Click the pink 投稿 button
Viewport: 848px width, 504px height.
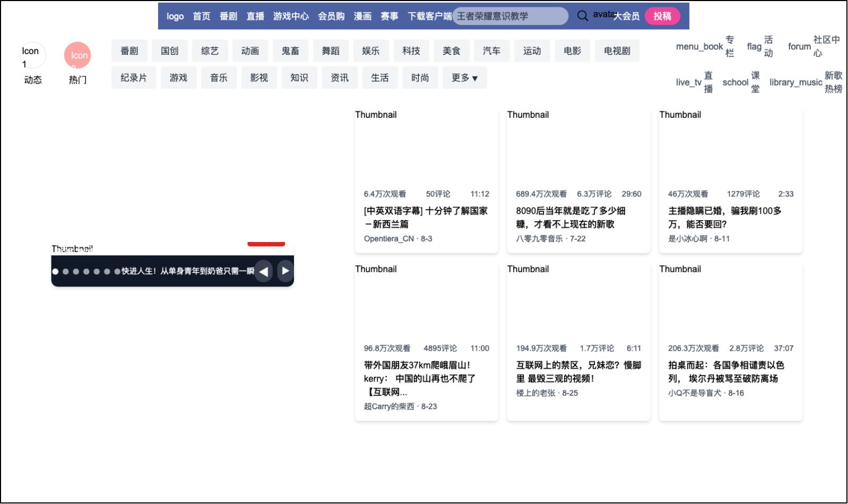(x=662, y=16)
